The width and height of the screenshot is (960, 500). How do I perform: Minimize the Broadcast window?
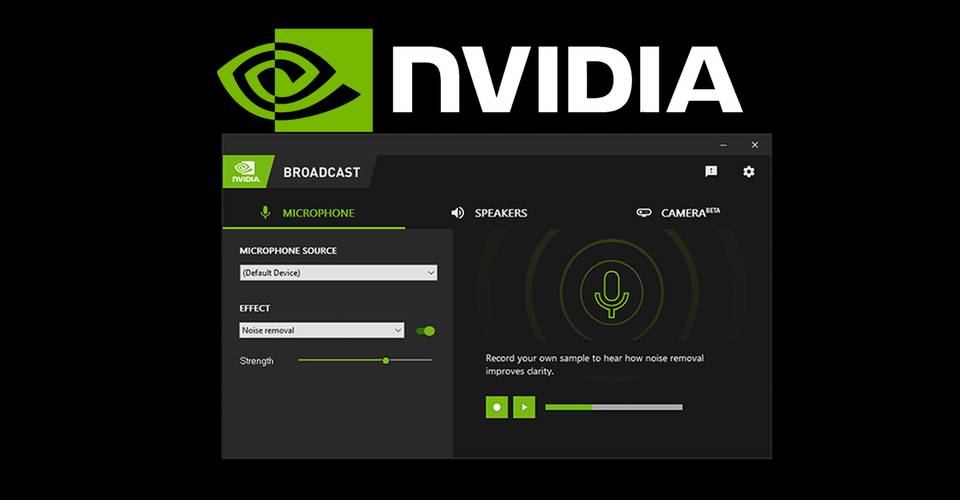[724, 145]
